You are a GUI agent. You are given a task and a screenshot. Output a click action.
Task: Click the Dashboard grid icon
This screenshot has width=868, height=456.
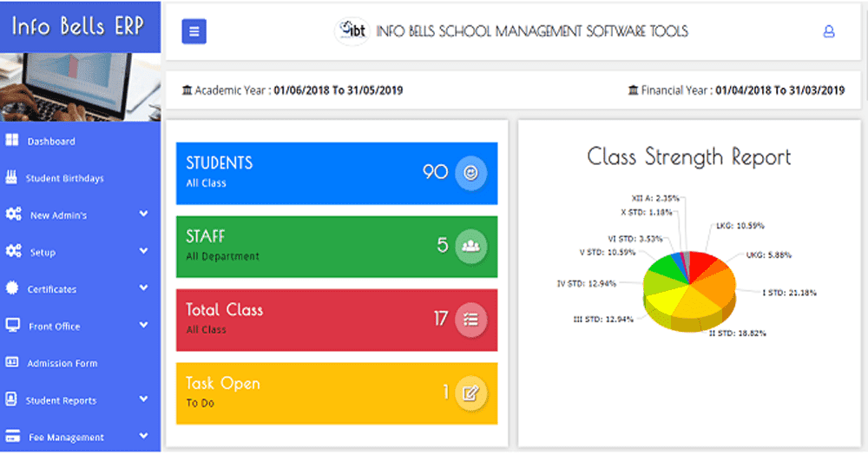click(x=11, y=140)
